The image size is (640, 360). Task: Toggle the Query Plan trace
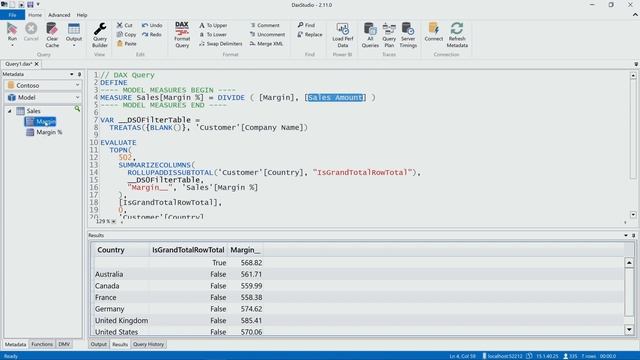(389, 35)
